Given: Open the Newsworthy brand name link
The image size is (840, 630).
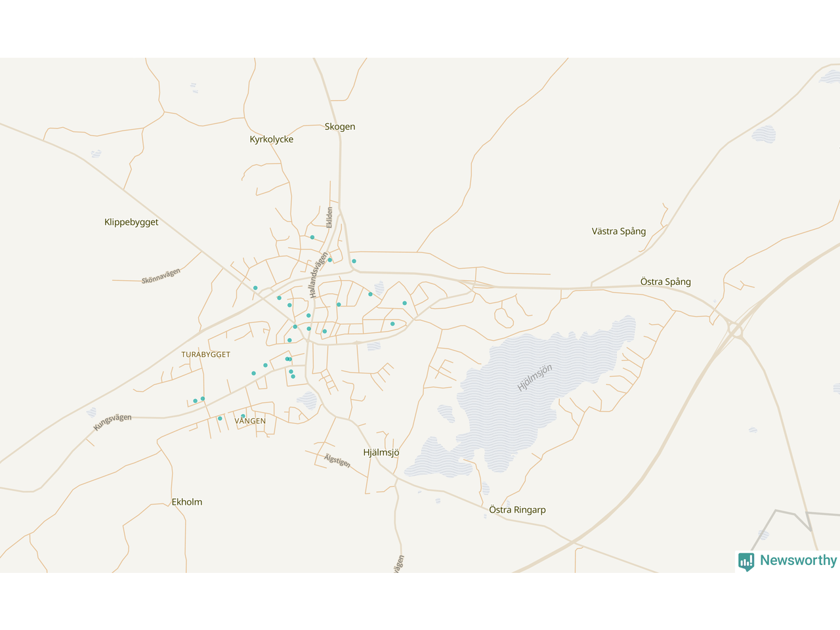Looking at the screenshot, I should pyautogui.click(x=798, y=560).
